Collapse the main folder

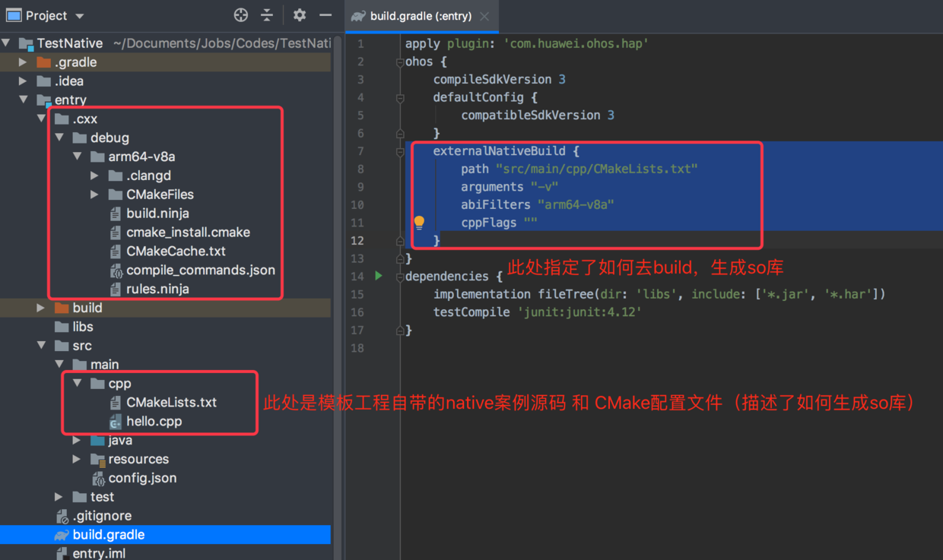click(59, 365)
